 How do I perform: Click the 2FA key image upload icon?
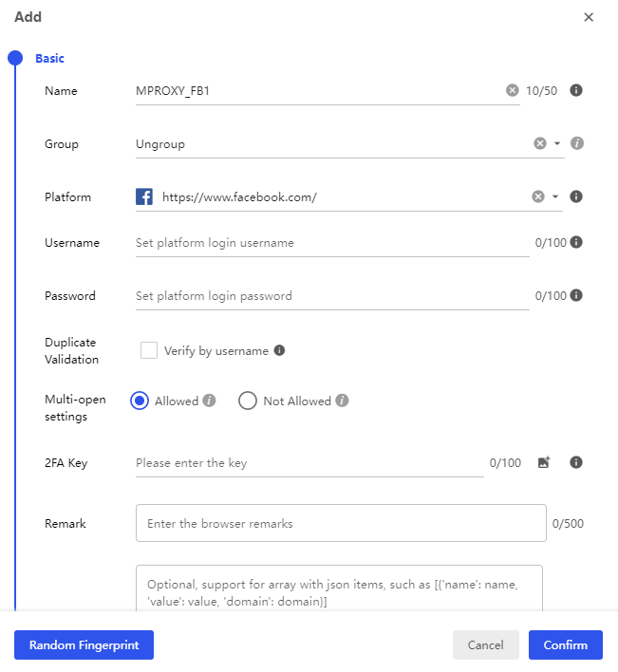click(x=544, y=463)
